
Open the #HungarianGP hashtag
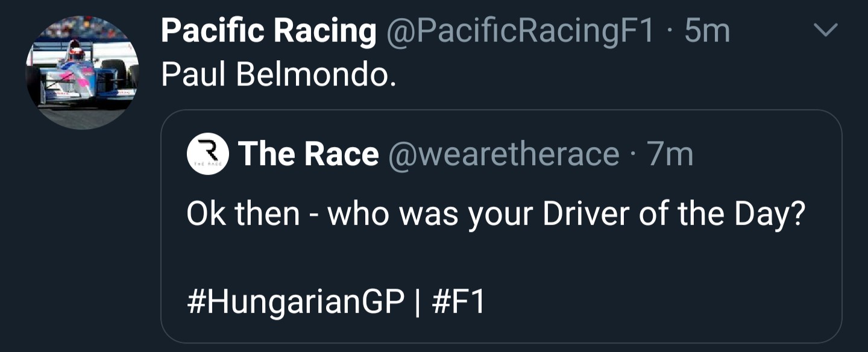click(x=296, y=302)
